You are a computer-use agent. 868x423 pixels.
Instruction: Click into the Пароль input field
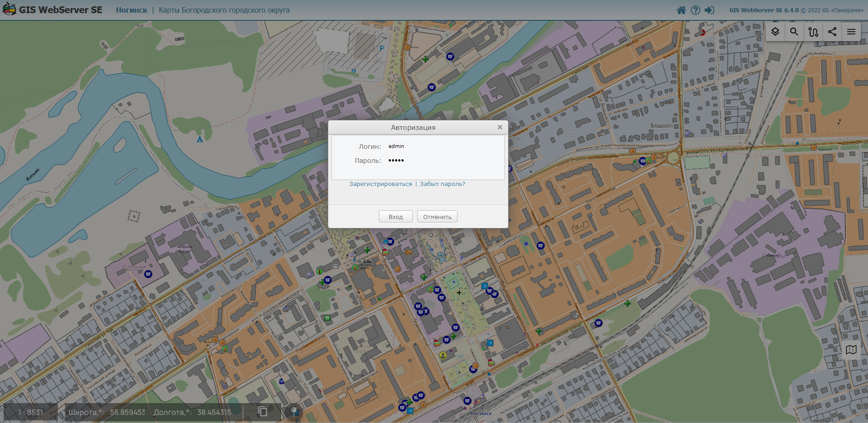click(x=443, y=161)
